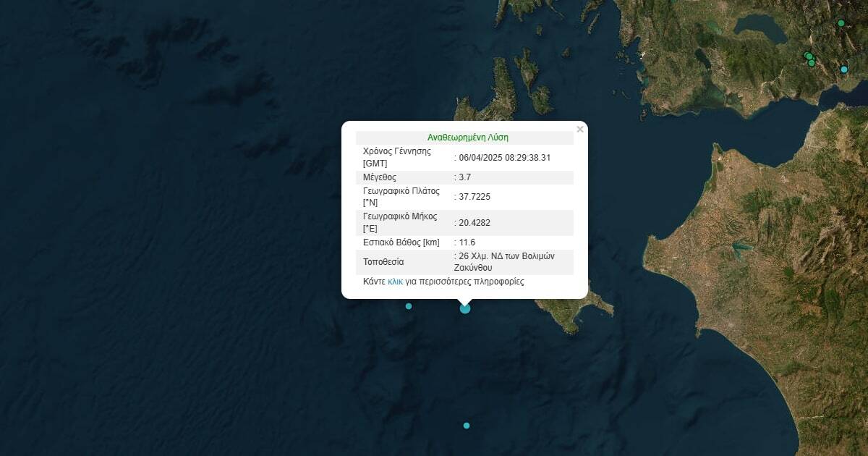The width and height of the screenshot is (868, 456).
Task: Click the blue earthquake marker in the southern sea
Action: [467, 426]
